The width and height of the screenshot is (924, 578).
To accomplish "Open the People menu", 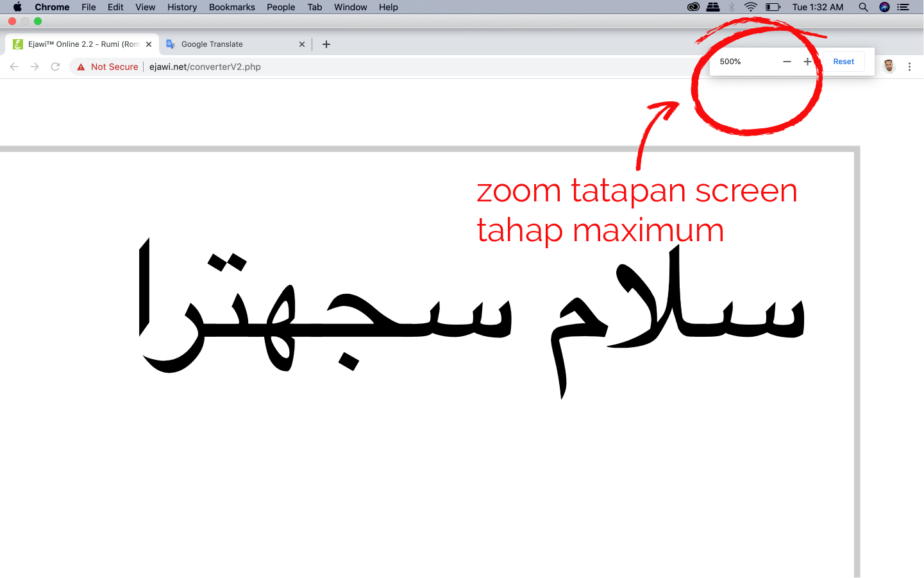I will (x=281, y=7).
